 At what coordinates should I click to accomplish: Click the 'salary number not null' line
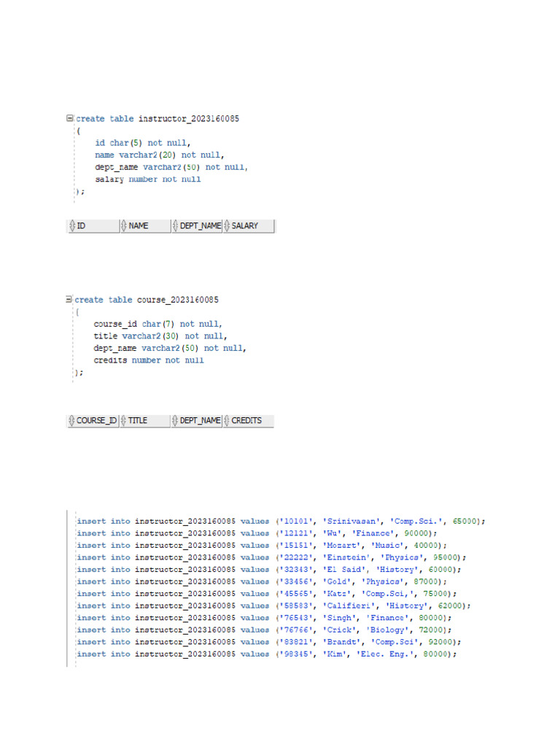[x=147, y=179]
